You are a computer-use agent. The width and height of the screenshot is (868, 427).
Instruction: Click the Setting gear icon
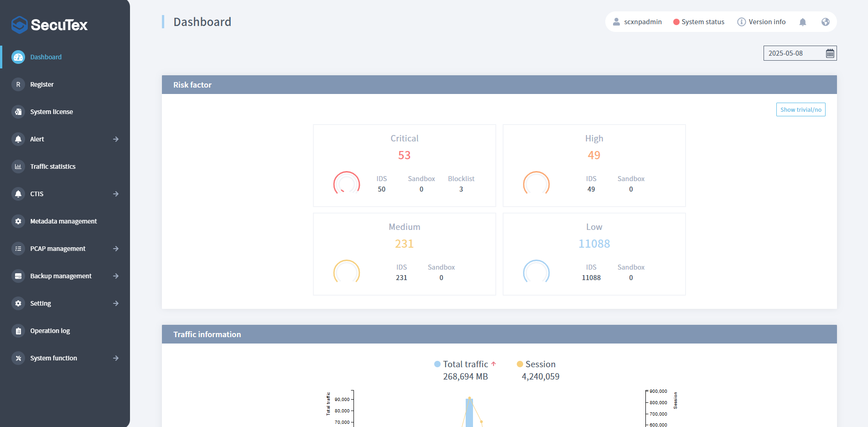coord(18,303)
